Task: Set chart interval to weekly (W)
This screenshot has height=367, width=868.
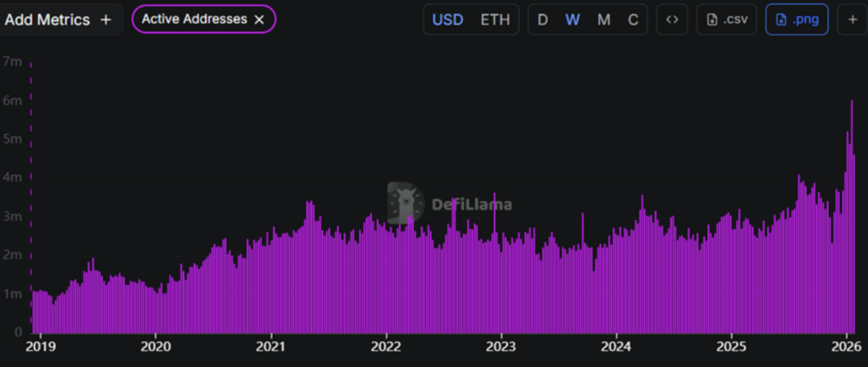Action: coord(572,20)
